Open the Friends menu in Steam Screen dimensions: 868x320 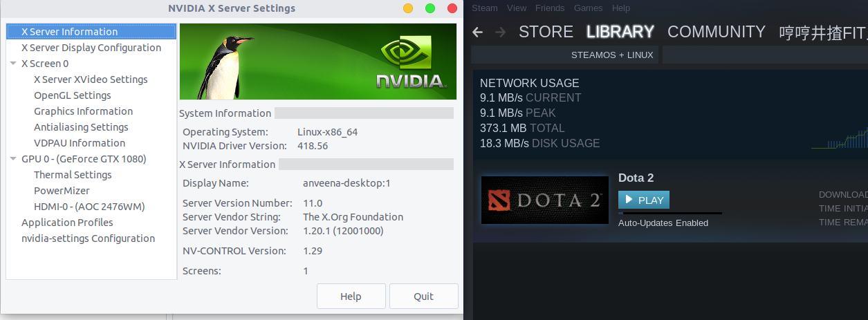click(550, 8)
